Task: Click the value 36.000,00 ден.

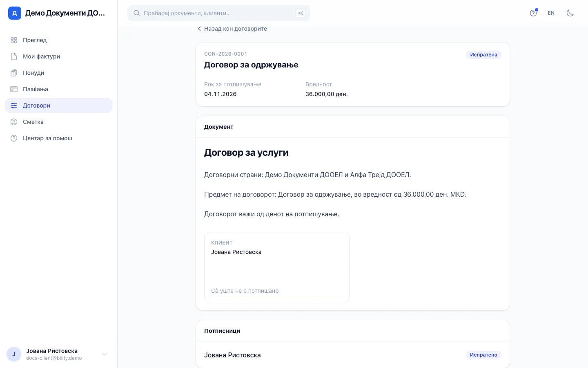Action: pos(327,94)
